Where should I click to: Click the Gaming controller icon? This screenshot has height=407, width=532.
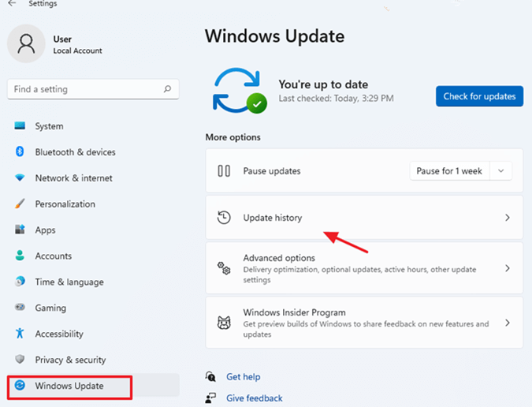coord(20,308)
